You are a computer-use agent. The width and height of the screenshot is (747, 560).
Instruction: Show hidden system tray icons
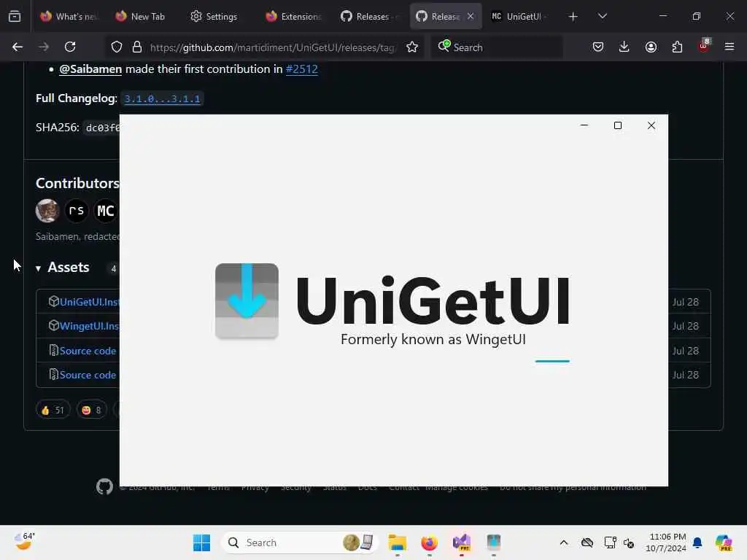coord(564,542)
